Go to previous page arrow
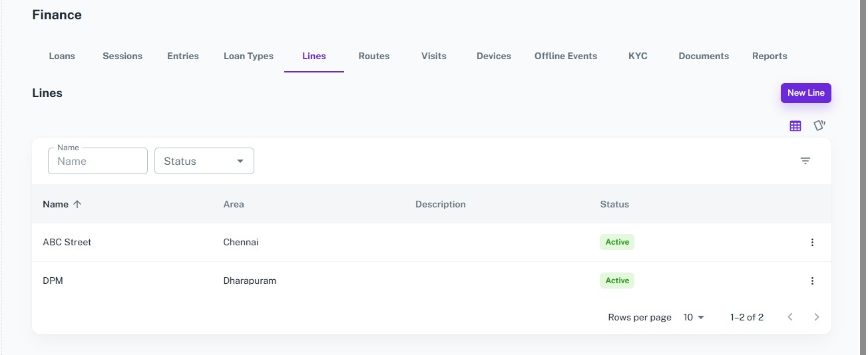 click(790, 317)
